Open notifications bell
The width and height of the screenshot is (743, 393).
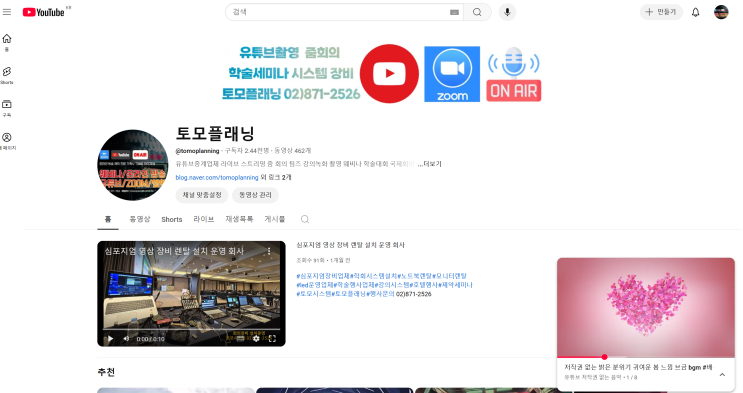pos(695,12)
